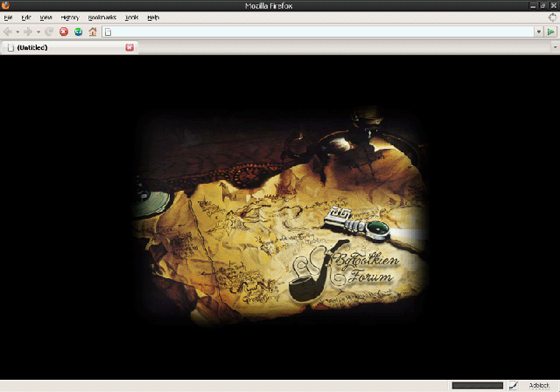Select the (Untitled) tab
This screenshot has height=392, width=560.
point(69,47)
